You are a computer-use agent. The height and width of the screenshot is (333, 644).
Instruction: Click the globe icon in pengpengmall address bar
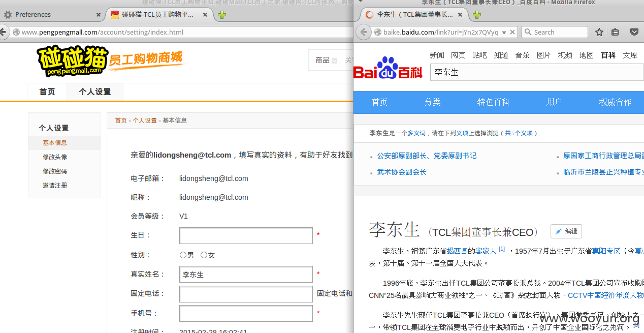[x=16, y=32]
